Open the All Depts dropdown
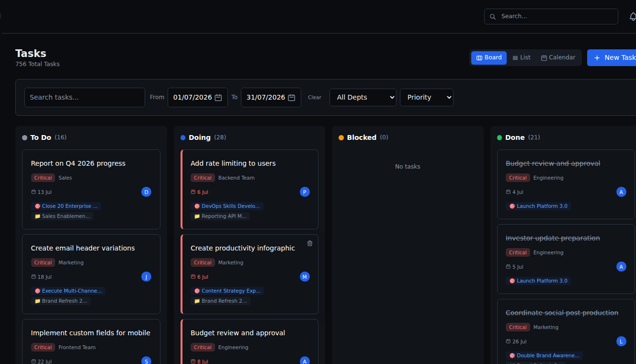 coord(363,97)
